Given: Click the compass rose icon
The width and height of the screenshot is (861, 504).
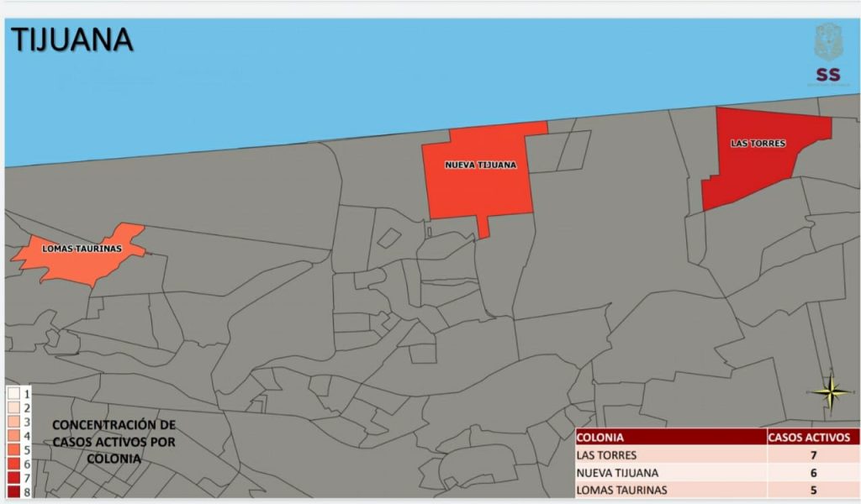Looking at the screenshot, I should pyautogui.click(x=832, y=391).
